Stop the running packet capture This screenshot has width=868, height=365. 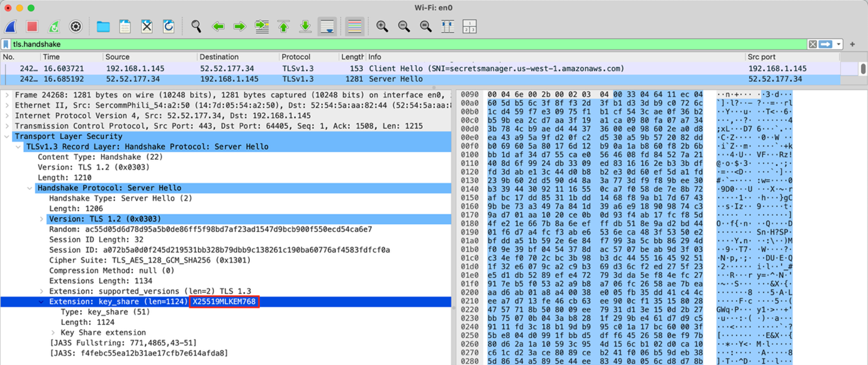(33, 26)
